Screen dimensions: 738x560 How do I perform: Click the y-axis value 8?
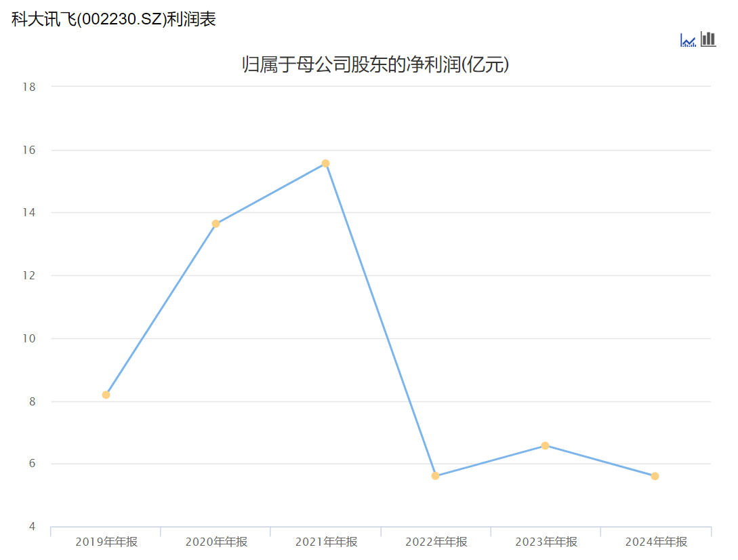(32, 401)
